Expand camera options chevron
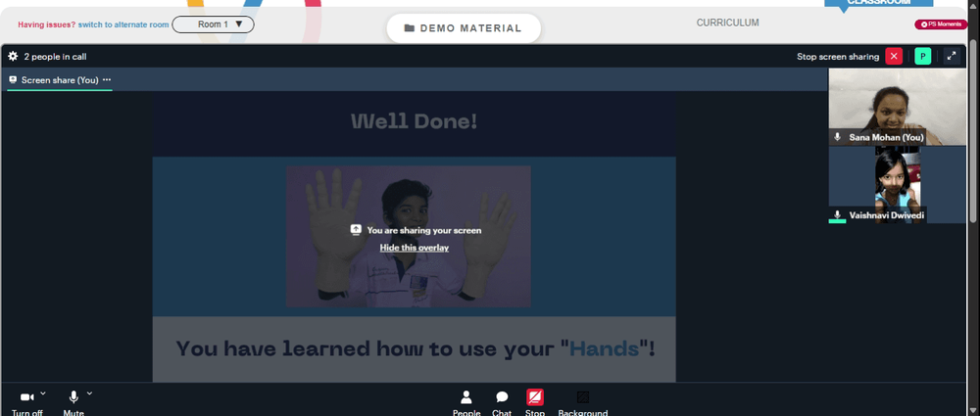The image size is (980, 416). click(43, 393)
